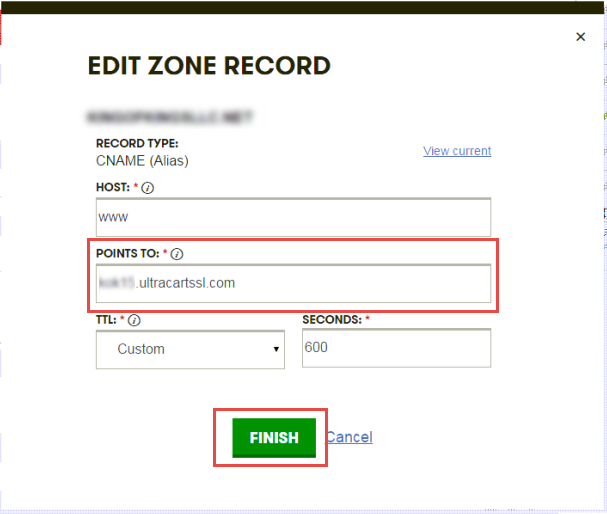Click the EDIT ZONE RECORD heading
The image size is (607, 514).
[x=209, y=65]
